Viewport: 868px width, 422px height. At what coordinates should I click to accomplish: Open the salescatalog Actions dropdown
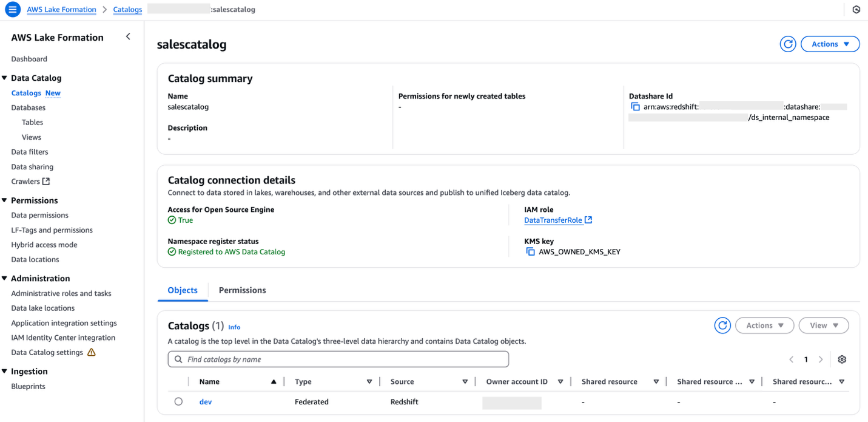pos(830,44)
